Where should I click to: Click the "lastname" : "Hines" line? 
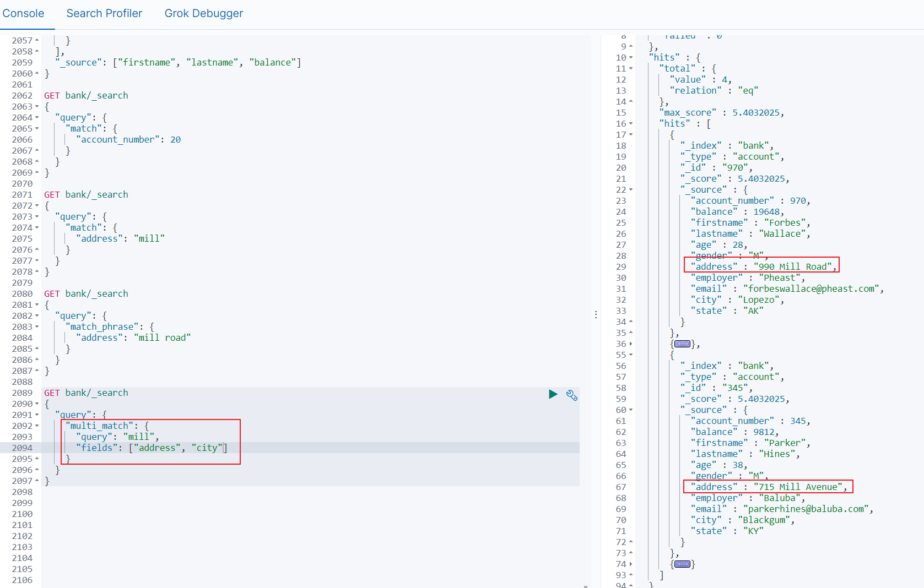point(745,454)
